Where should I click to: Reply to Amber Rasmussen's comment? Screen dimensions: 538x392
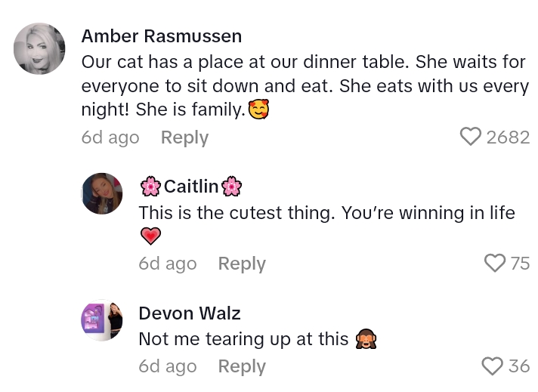click(x=184, y=137)
